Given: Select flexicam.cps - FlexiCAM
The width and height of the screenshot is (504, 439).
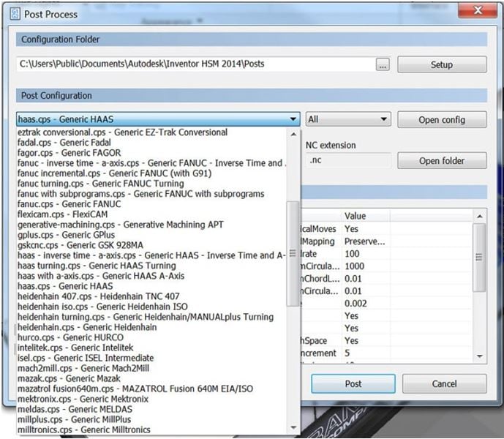Looking at the screenshot, I should 151,214.
